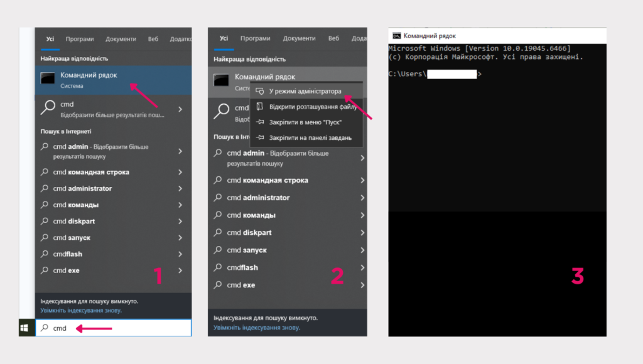The height and width of the screenshot is (364, 643).
Task: Click file location icon in context menu
Action: [259, 107]
